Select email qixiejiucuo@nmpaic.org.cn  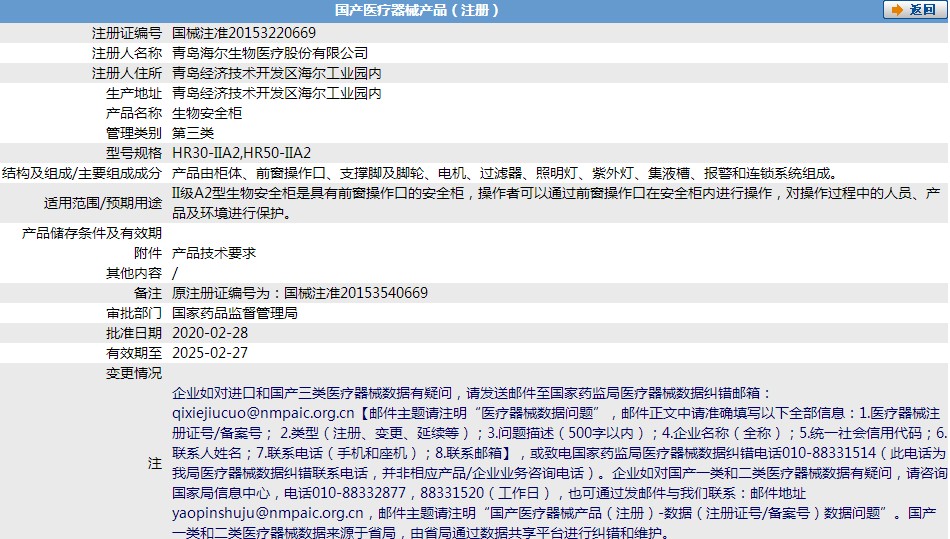(263, 413)
